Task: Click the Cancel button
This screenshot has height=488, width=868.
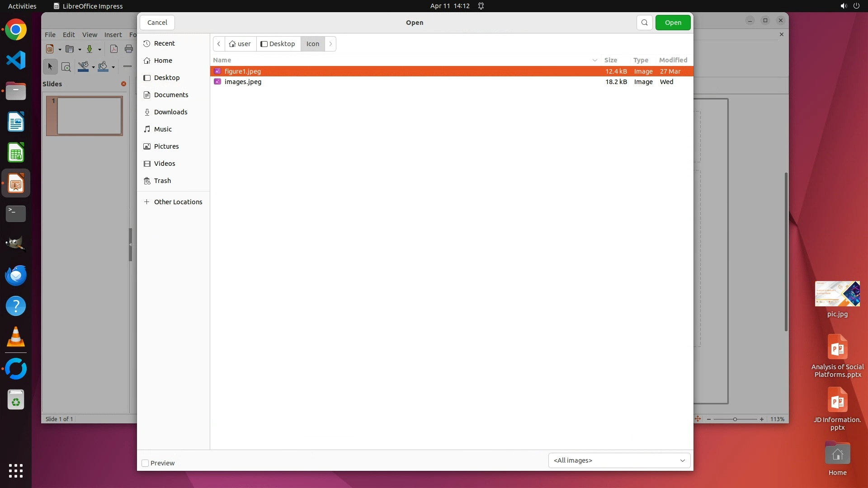Action: tap(157, 23)
